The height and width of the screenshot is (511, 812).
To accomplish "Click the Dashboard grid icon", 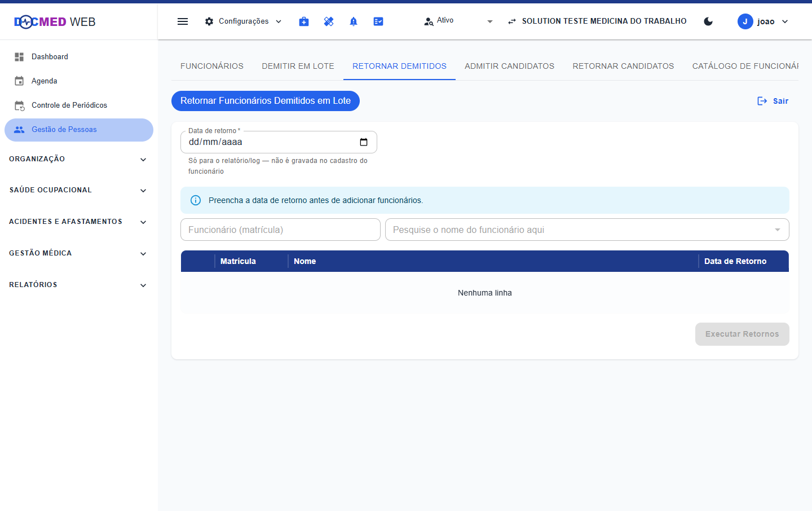I will tap(19, 57).
